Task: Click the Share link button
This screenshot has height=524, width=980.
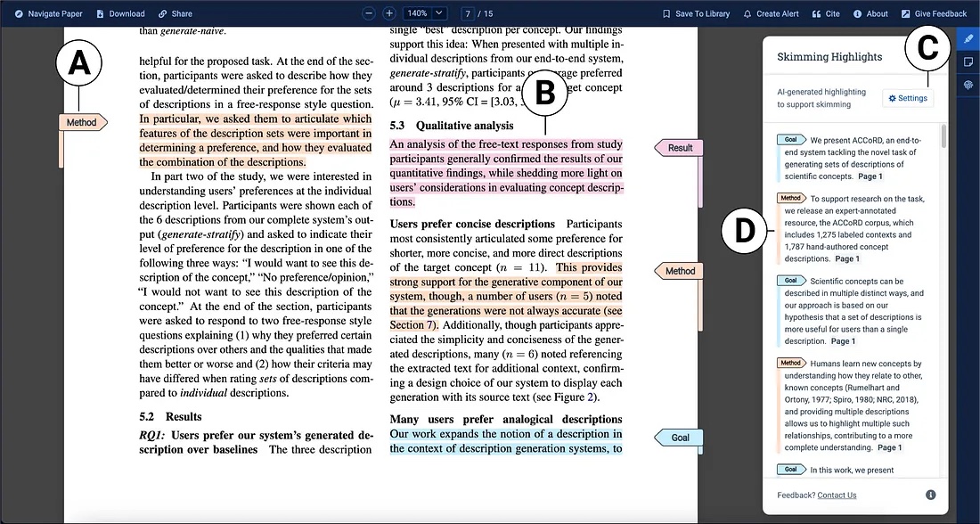Action: pyautogui.click(x=175, y=13)
